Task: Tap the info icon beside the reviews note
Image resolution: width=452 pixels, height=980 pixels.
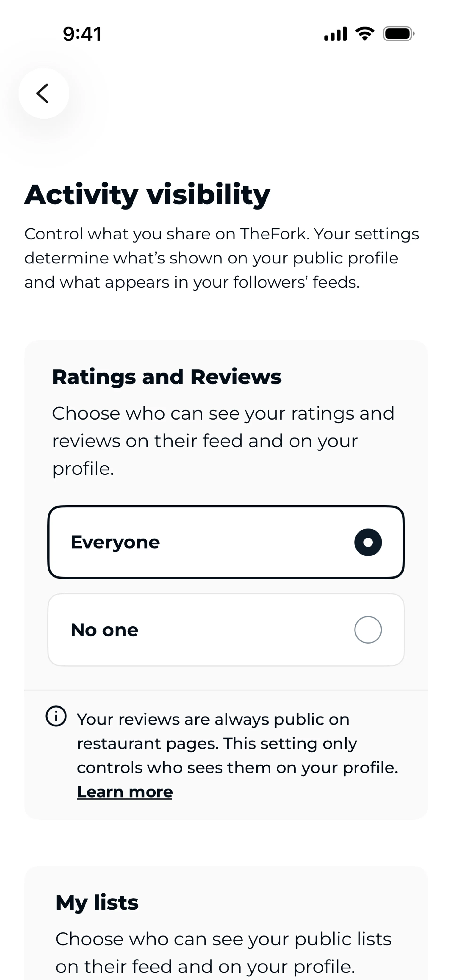Action: pyautogui.click(x=56, y=716)
